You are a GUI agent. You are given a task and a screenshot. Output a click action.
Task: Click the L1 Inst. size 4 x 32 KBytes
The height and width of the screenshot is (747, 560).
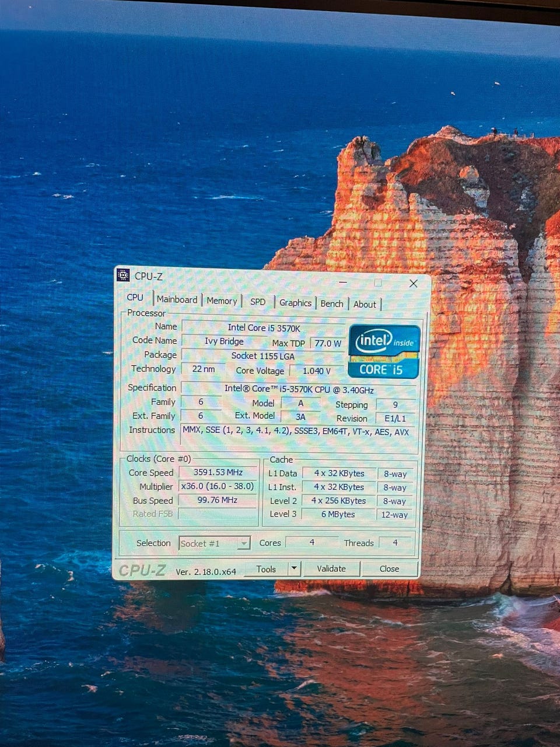pos(339,487)
